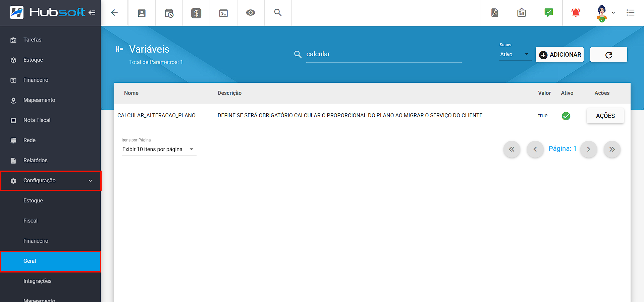Image resolution: width=644 pixels, height=302 pixels.
Task: Click the variables icon next to Variáveis title
Action: (119, 49)
